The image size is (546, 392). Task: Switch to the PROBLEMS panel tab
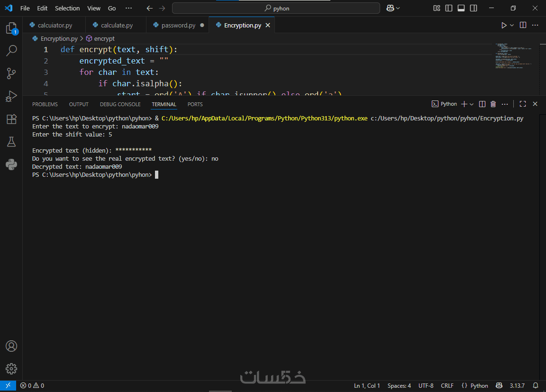[x=45, y=104]
